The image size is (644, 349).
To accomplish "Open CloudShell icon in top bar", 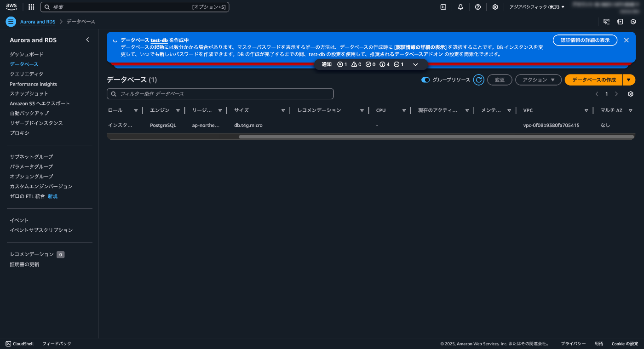I will pos(443,7).
